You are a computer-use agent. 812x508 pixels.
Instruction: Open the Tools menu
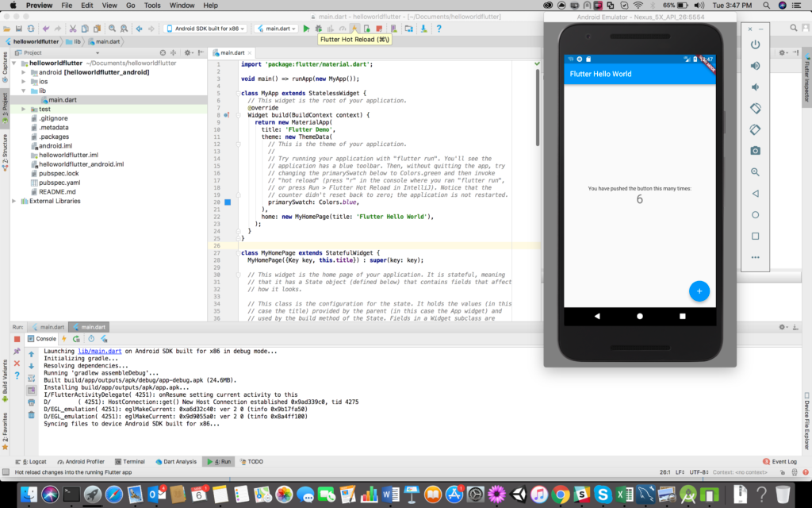(152, 6)
